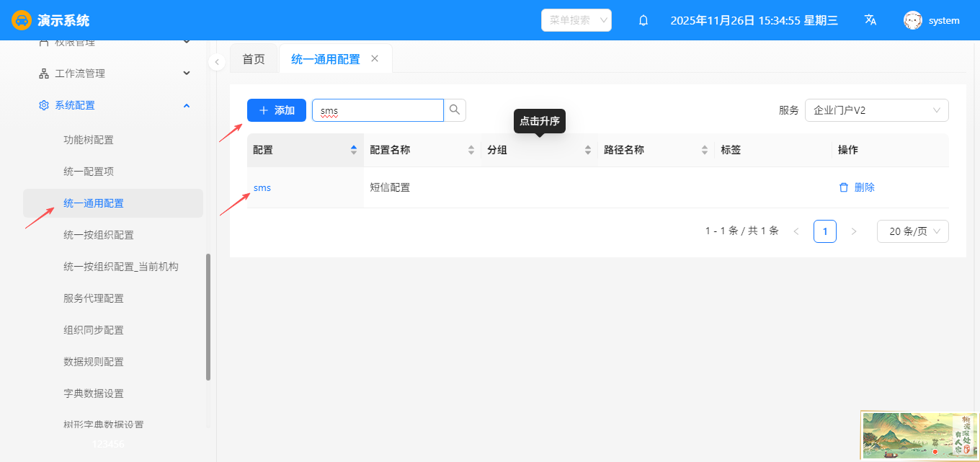Close the 统一通用配置 tab

pos(375,58)
